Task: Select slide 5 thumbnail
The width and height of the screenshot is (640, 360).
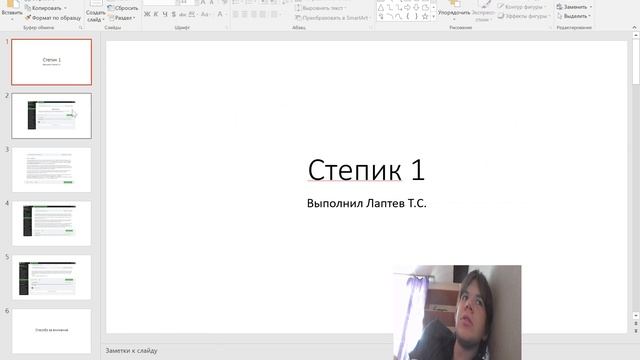Action: point(51,277)
